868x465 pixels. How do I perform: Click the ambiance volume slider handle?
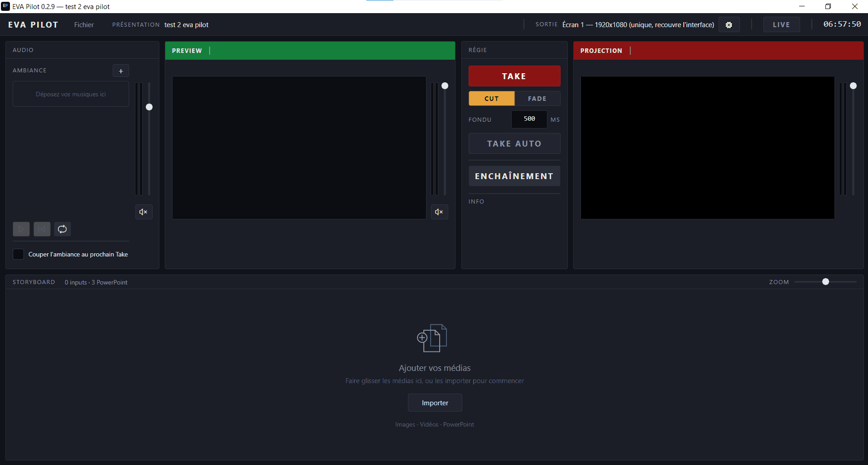click(x=149, y=107)
